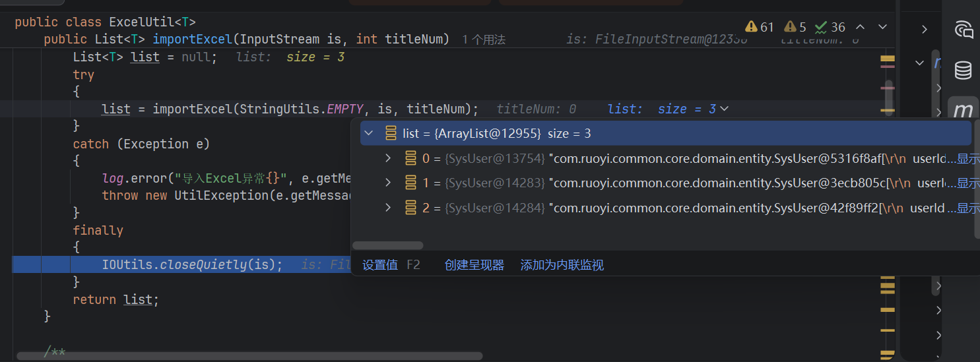
Task: Click the popup vertical scrollbar
Action: tap(977, 178)
